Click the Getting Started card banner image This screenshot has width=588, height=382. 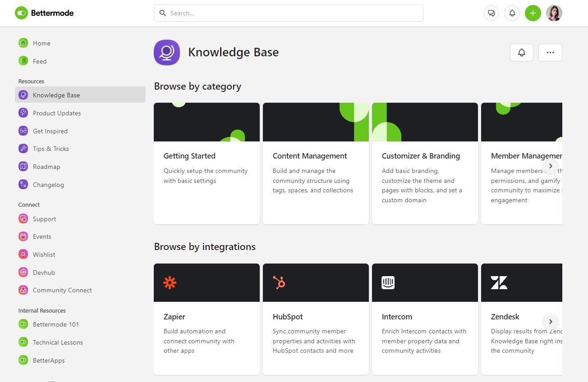(x=207, y=122)
